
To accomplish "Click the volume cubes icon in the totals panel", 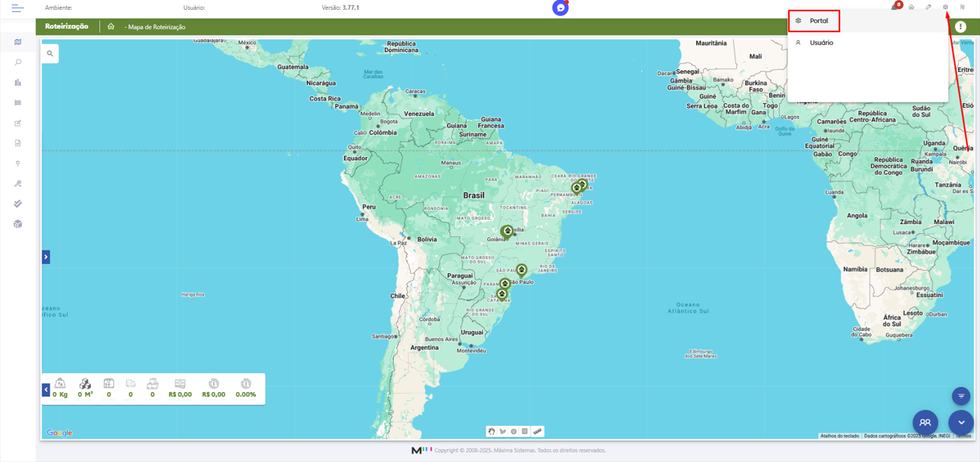I will pyautogui.click(x=85, y=384).
